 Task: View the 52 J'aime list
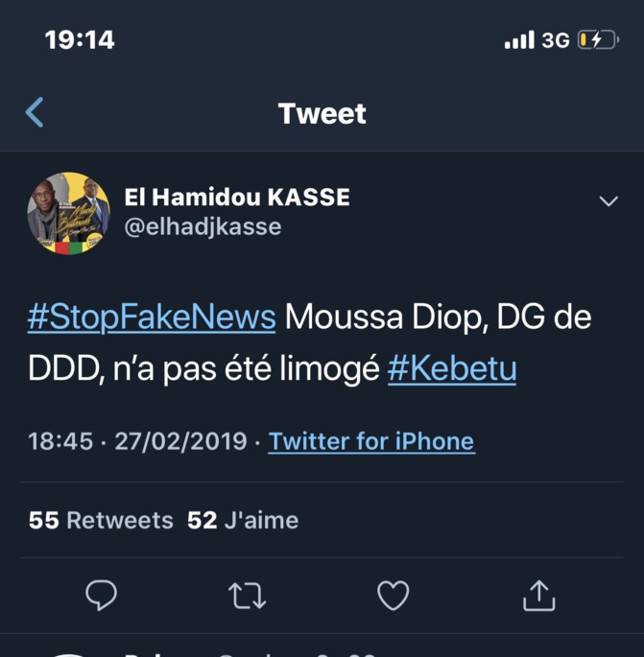[243, 520]
